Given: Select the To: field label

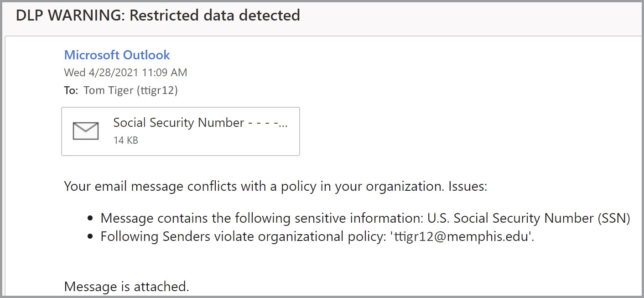Looking at the screenshot, I should (x=70, y=90).
